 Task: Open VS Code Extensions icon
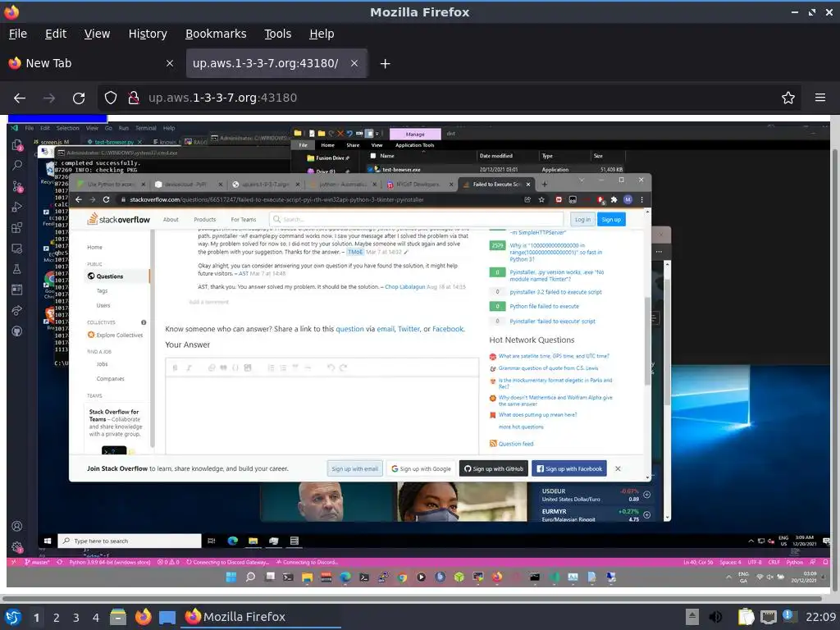click(x=17, y=228)
